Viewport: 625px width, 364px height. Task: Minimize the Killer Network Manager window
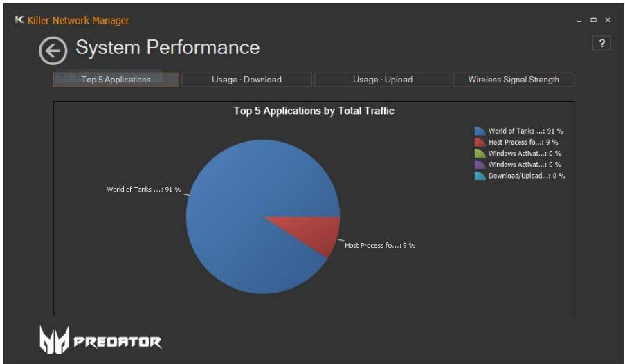(579, 20)
